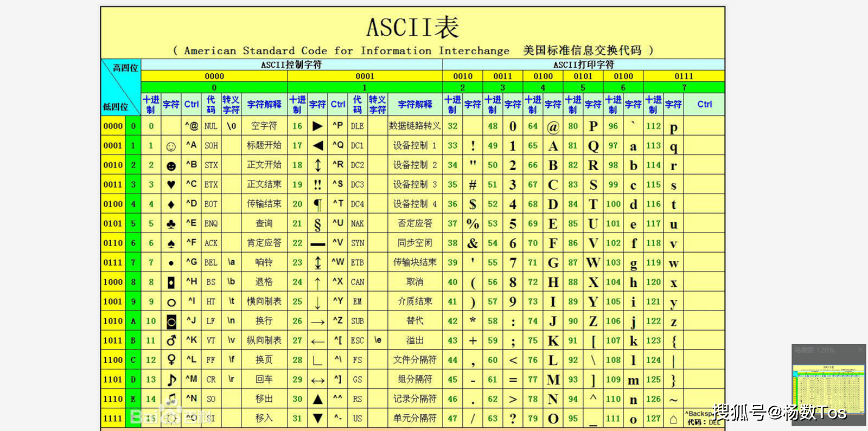Click the '响铃' description cell
The width and height of the screenshot is (868, 431).
coord(264,262)
